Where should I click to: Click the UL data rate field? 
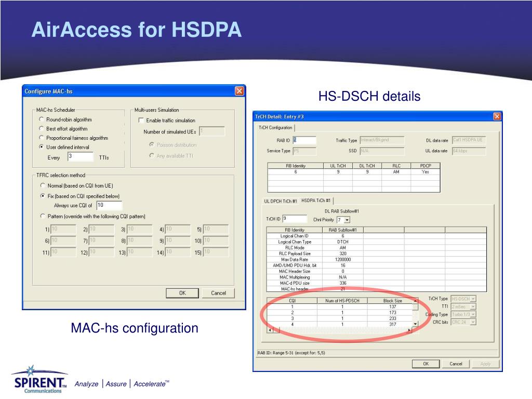coord(469,151)
